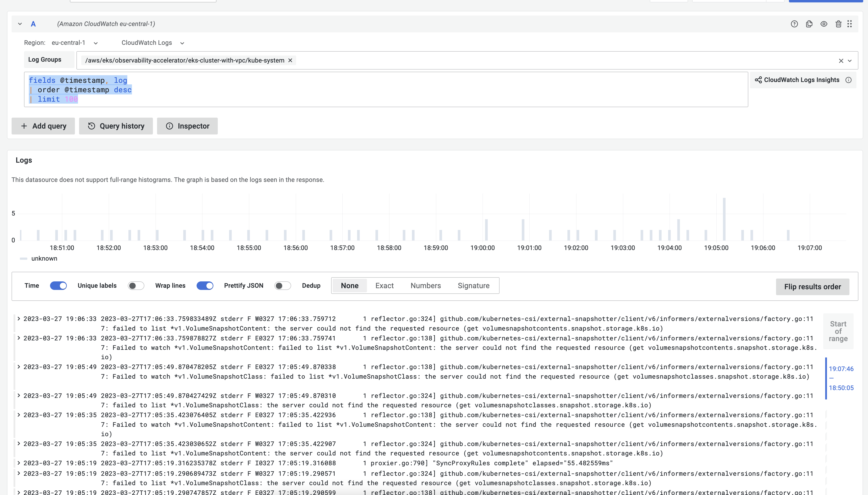
Task: Select the Signature dedup option
Action: [473, 286]
